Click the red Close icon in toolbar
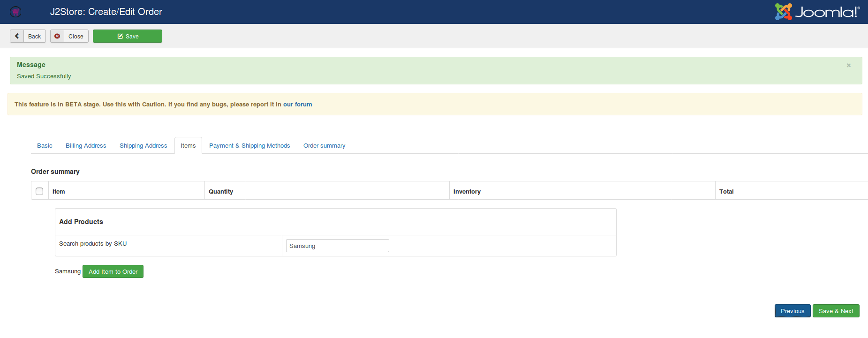The width and height of the screenshot is (868, 338). [x=57, y=36]
